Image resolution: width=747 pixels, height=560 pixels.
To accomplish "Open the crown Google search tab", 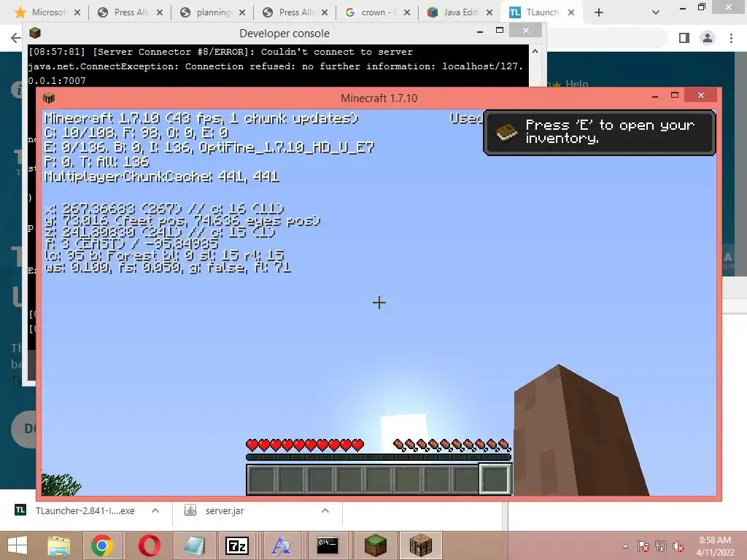I will (x=377, y=12).
